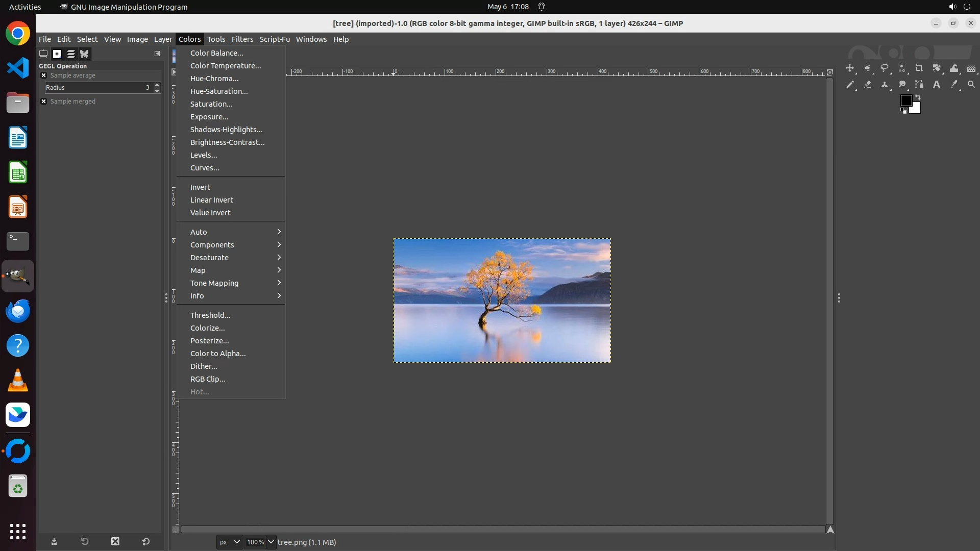Open the zoom percentage dropdown

click(x=271, y=542)
